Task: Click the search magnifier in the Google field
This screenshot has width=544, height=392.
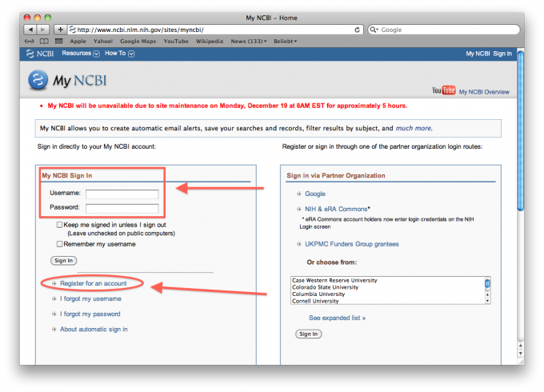Action: pyautogui.click(x=374, y=30)
